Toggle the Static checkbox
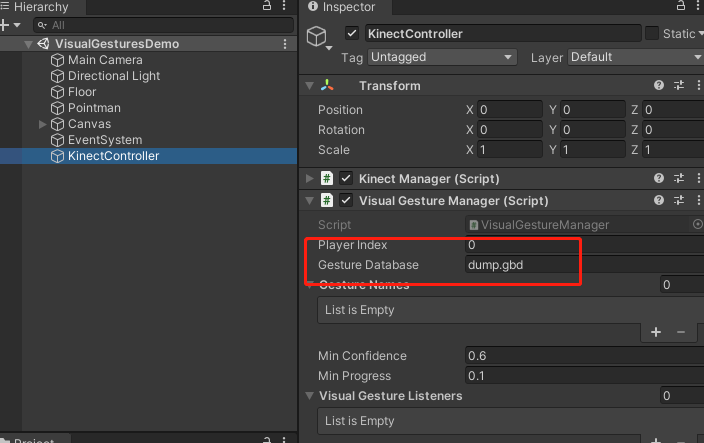The image size is (704, 443). (x=652, y=34)
